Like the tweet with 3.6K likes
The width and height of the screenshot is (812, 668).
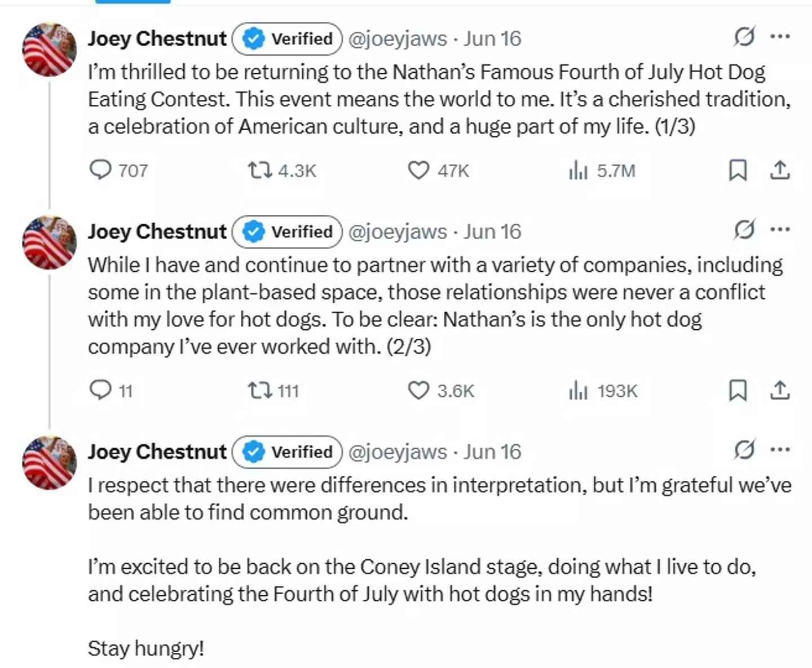click(418, 390)
